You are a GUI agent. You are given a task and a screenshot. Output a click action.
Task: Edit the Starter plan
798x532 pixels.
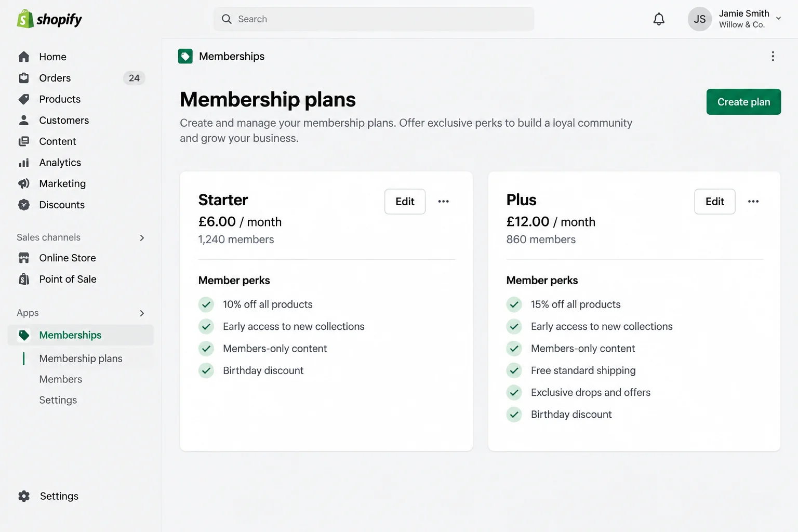(405, 202)
